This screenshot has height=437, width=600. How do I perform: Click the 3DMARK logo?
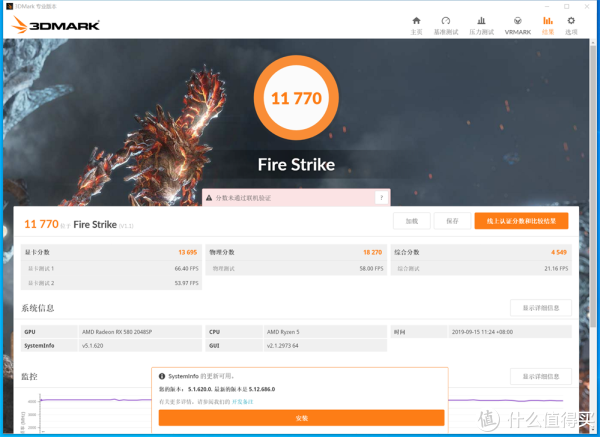pyautogui.click(x=56, y=25)
